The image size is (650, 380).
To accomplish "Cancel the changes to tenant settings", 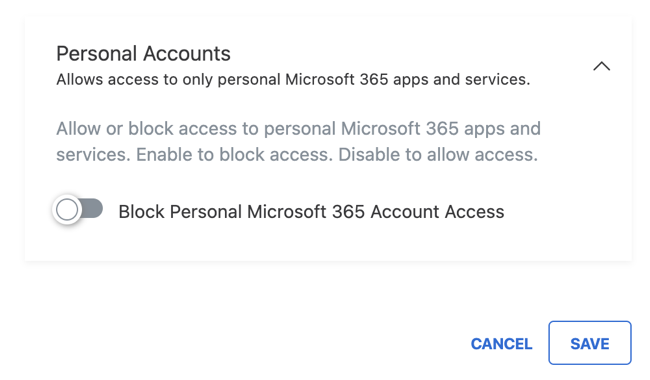I will click(501, 344).
